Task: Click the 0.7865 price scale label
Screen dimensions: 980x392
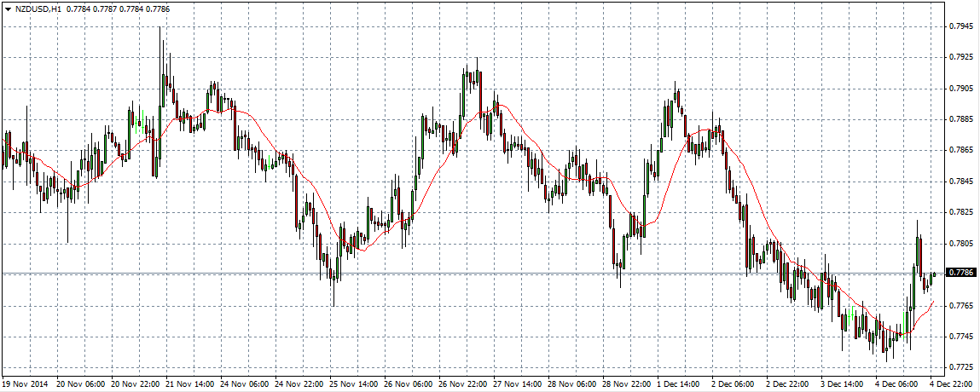Action: pyautogui.click(x=960, y=151)
